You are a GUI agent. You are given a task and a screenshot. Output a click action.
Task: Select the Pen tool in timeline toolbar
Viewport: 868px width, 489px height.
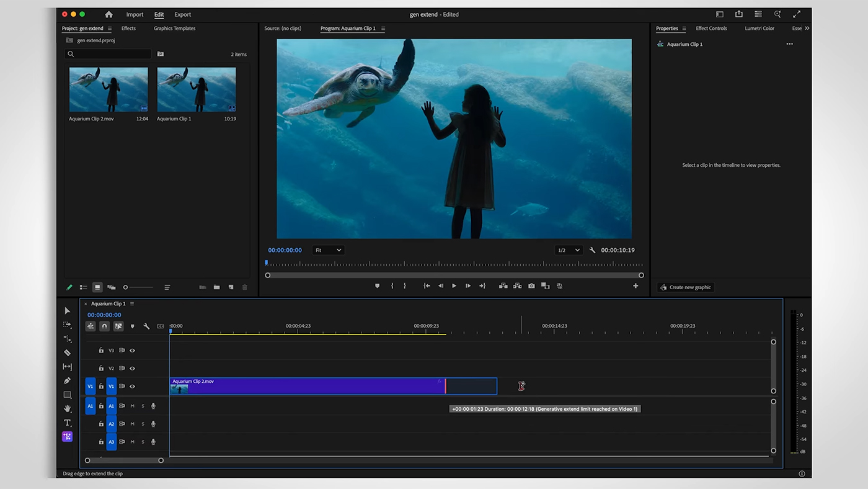tap(68, 381)
